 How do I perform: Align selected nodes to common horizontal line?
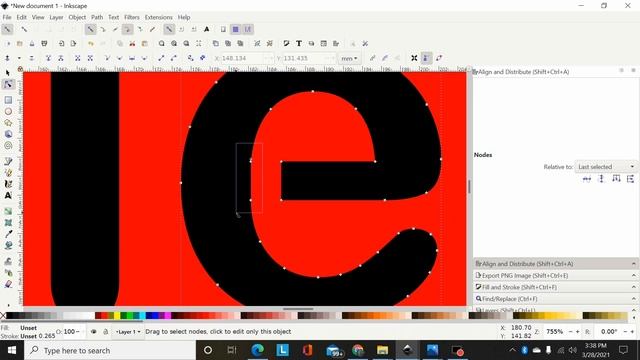click(587, 179)
